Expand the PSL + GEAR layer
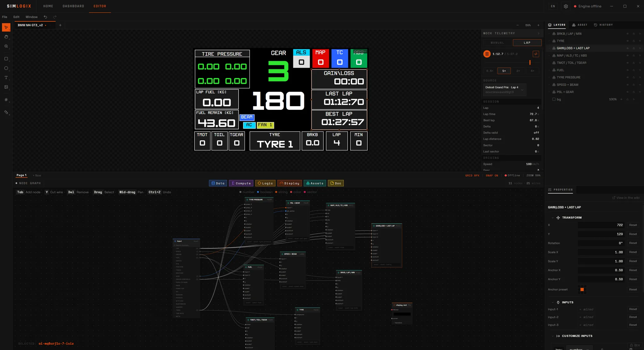Image resolution: width=644 pixels, height=350 pixels. pyautogui.click(x=550, y=92)
